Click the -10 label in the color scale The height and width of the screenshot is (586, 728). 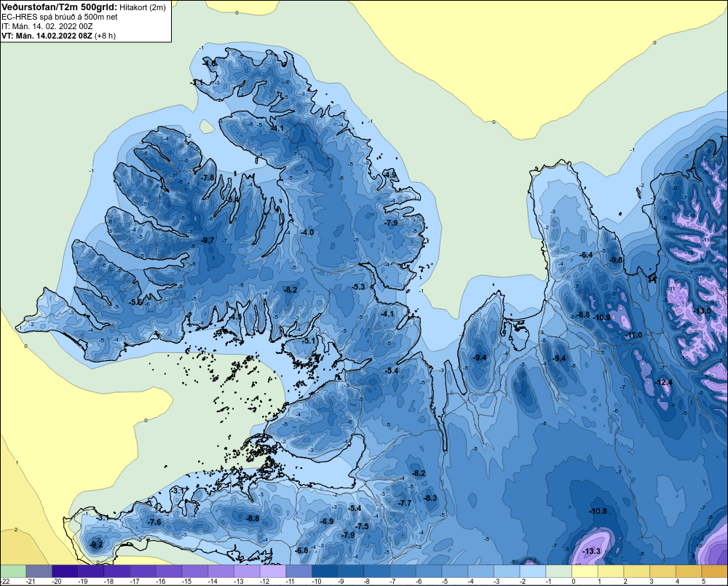tap(317, 582)
